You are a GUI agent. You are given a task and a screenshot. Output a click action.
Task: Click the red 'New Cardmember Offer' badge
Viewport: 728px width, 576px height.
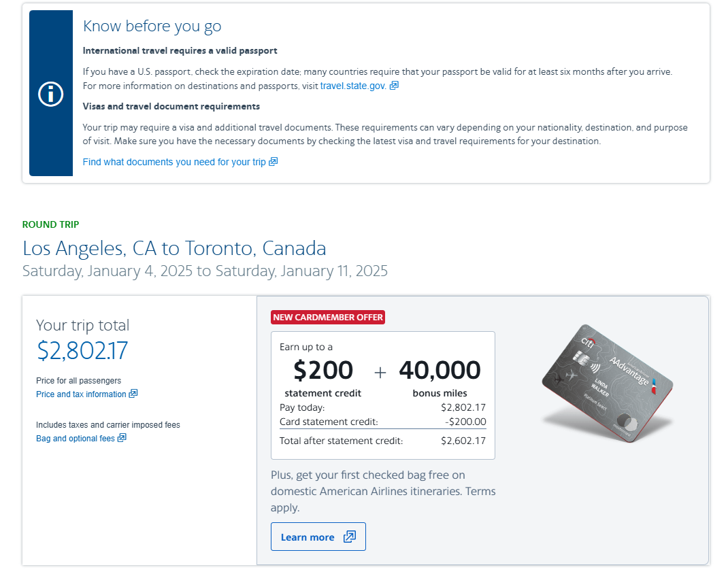point(328,317)
